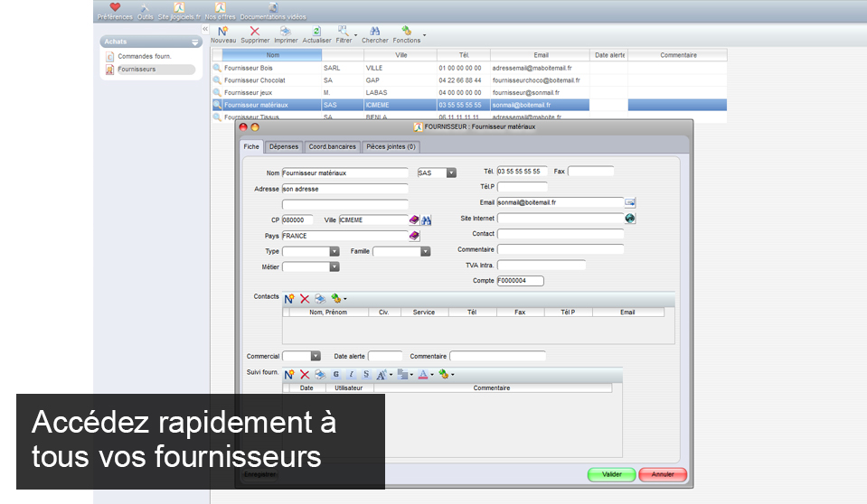This screenshot has width=867, height=504.
Task: Open the Famille dropdown
Action: (425, 251)
